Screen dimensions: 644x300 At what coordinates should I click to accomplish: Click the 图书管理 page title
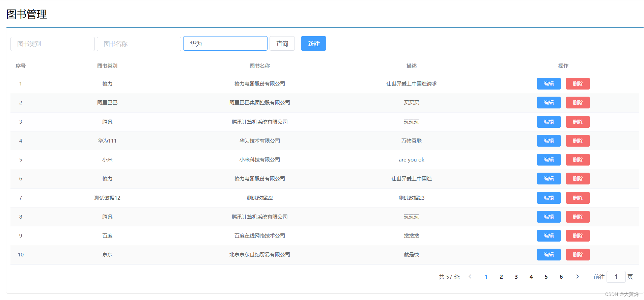[x=27, y=14]
